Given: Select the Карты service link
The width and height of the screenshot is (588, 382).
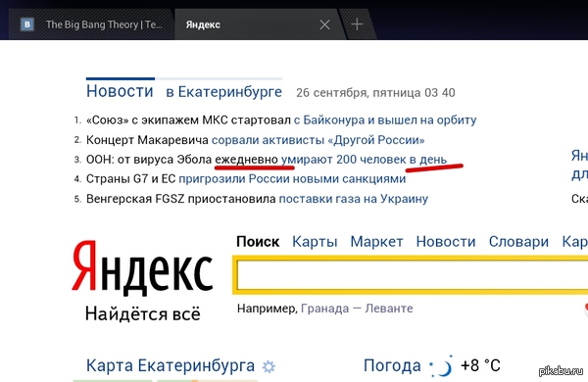Looking at the screenshot, I should [315, 242].
